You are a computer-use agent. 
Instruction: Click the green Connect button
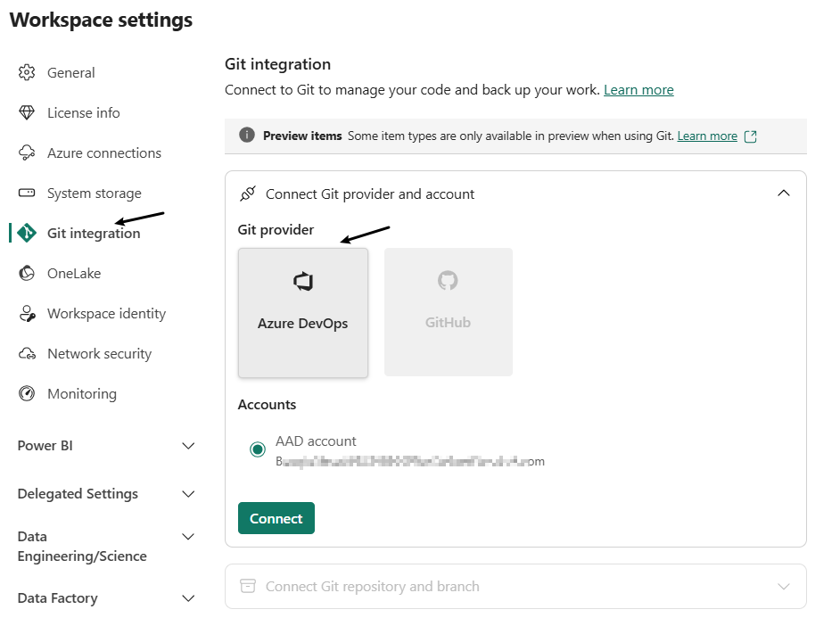(x=276, y=518)
